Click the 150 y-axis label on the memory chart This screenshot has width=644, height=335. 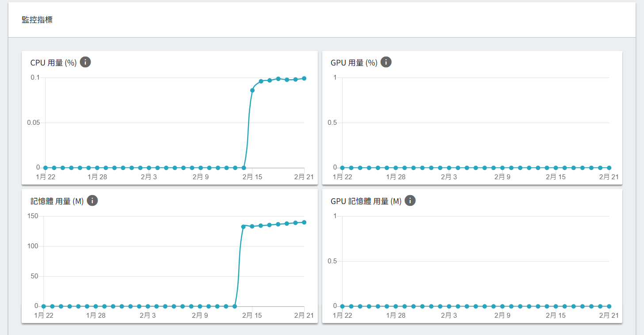click(x=33, y=216)
